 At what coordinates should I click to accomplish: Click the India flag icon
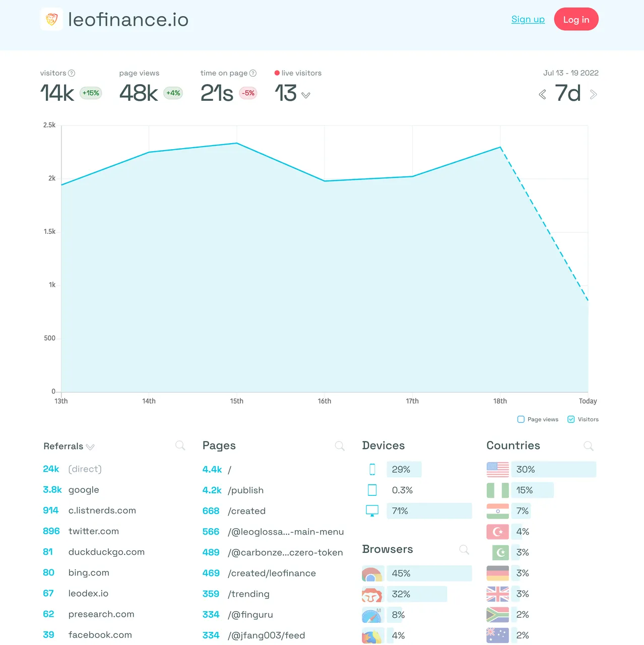pos(498,511)
